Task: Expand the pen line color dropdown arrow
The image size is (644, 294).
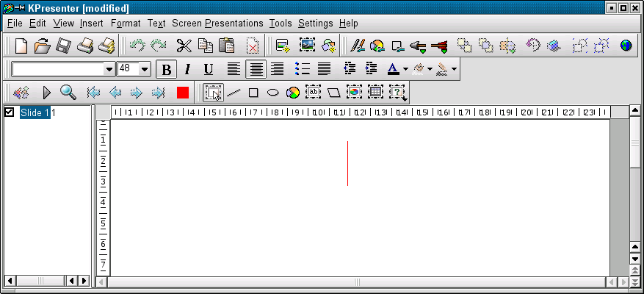Action: pyautogui.click(x=454, y=69)
